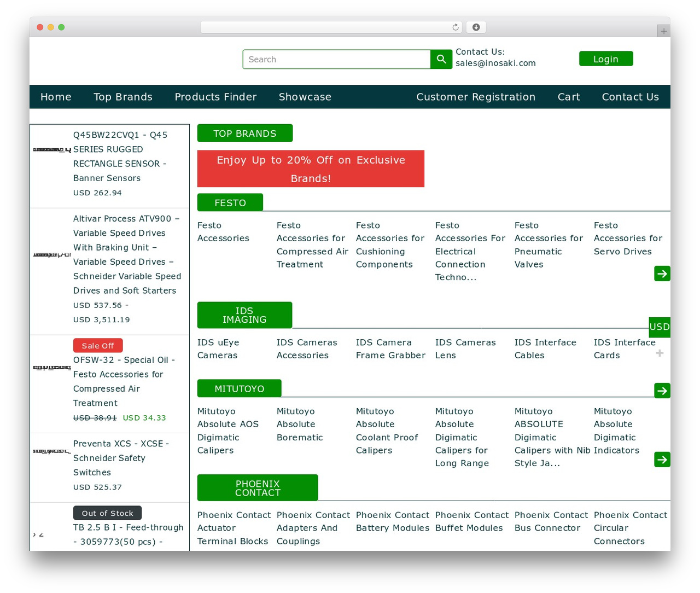The height and width of the screenshot is (593, 700).
Task: Open Phoenix Contact Bus Connector
Action: pyautogui.click(x=551, y=521)
